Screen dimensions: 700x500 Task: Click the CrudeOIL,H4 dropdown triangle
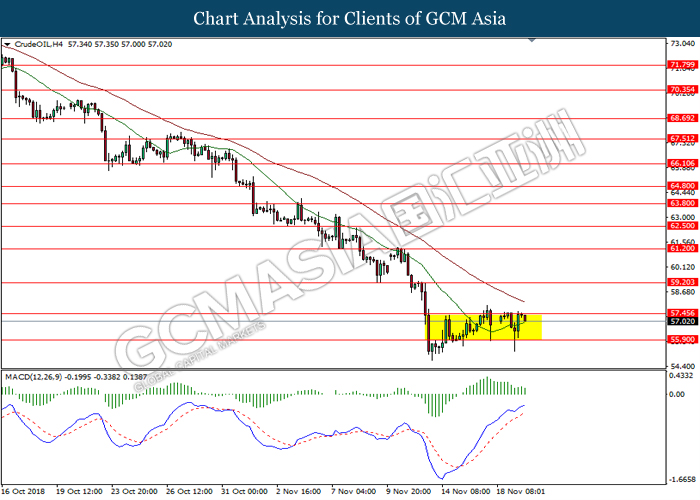7,45
